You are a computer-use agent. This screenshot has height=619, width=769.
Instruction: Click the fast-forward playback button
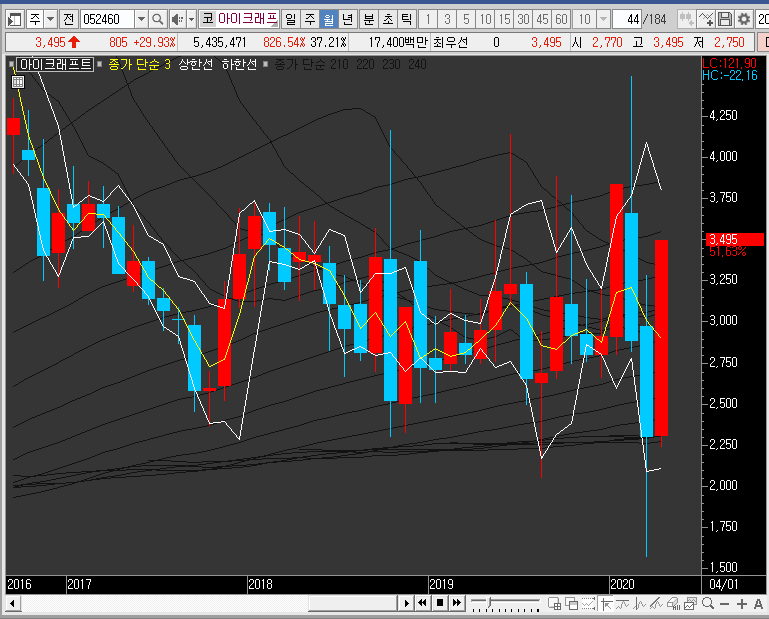pos(457,603)
